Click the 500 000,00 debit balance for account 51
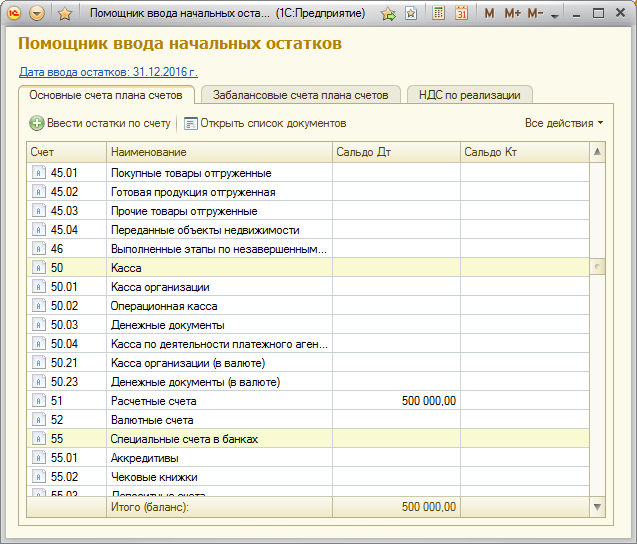Viewport: 637px width, 544px height. coord(429,401)
